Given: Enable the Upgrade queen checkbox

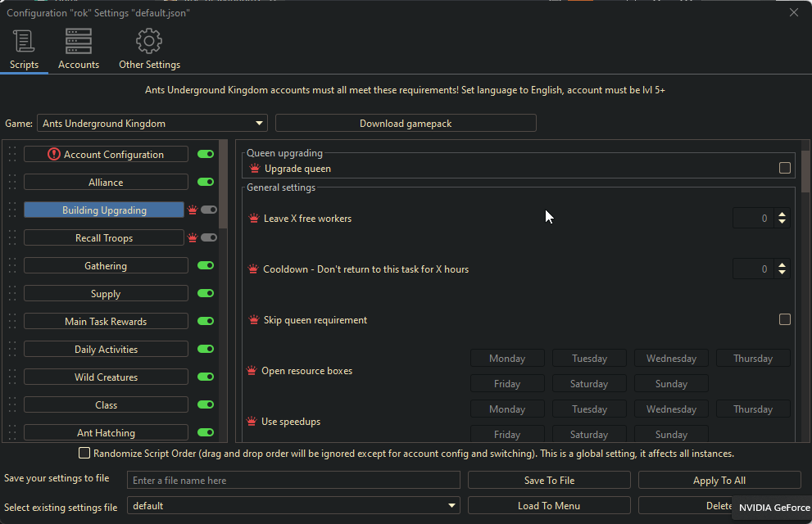Looking at the screenshot, I should [784, 168].
